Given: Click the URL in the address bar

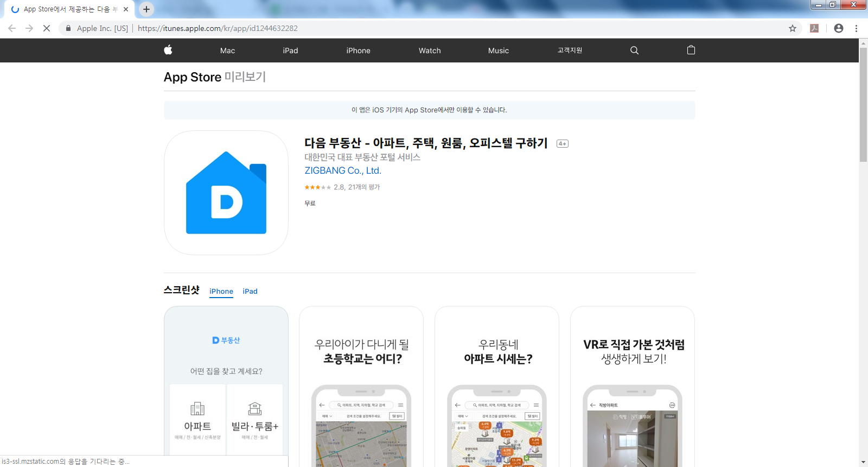Looking at the screenshot, I should point(218,28).
